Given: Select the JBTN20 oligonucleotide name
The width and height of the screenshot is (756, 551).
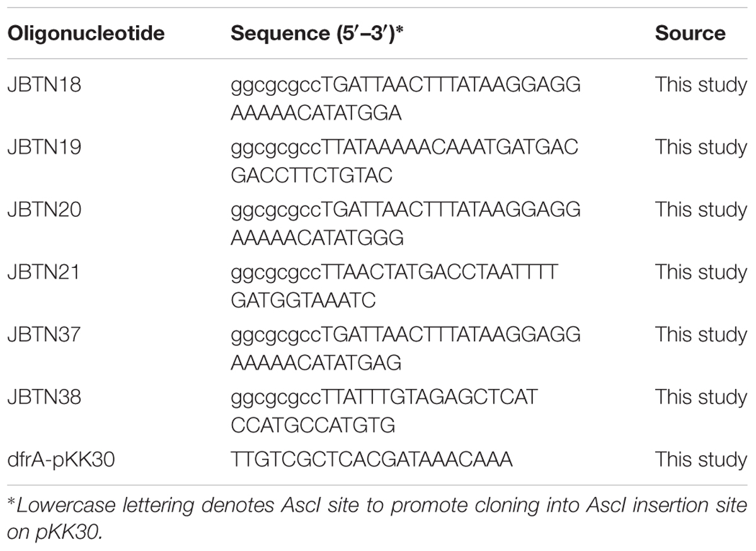Looking at the screenshot, I should click(x=44, y=209).
